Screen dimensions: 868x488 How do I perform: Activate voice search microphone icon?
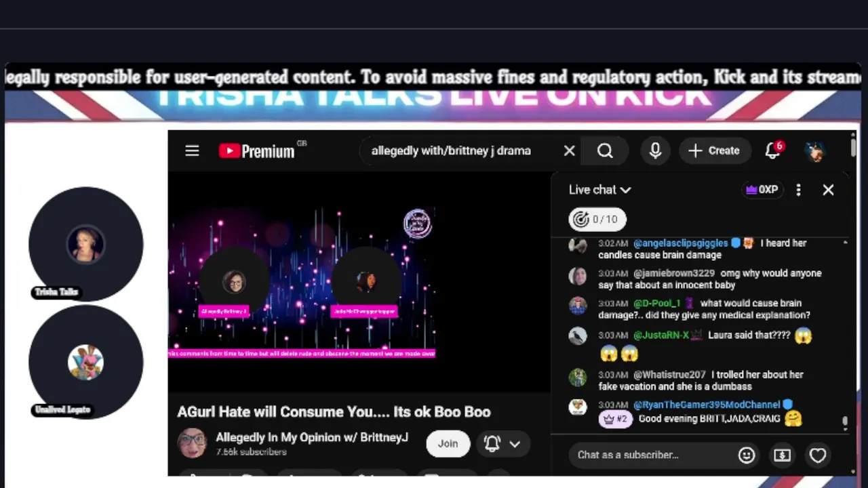(x=655, y=150)
